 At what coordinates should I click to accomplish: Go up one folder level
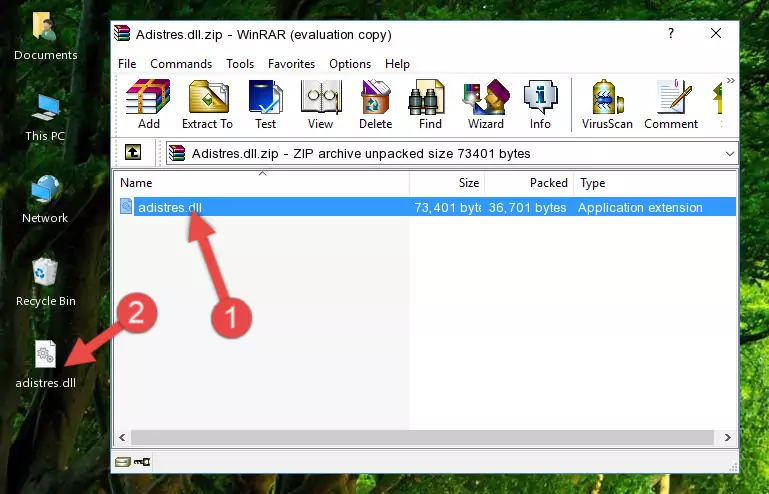[x=133, y=153]
